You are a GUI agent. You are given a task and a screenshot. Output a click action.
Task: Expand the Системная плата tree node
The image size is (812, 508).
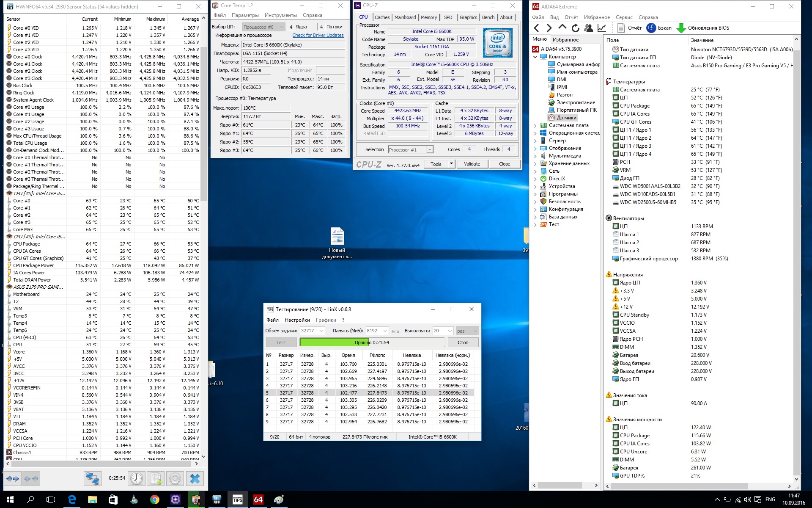(535, 125)
